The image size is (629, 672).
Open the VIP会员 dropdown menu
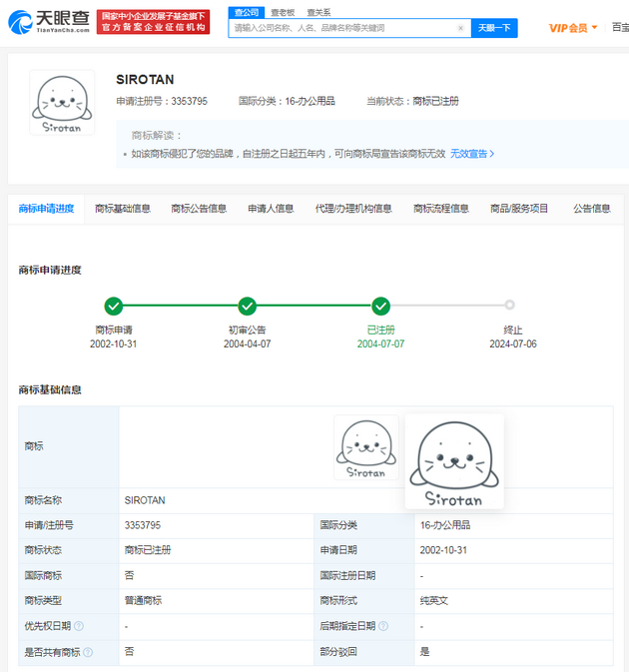coord(573,28)
